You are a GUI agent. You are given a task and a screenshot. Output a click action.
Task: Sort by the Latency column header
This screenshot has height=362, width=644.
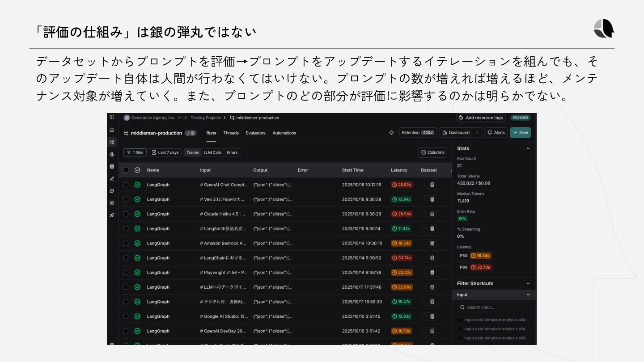click(399, 170)
